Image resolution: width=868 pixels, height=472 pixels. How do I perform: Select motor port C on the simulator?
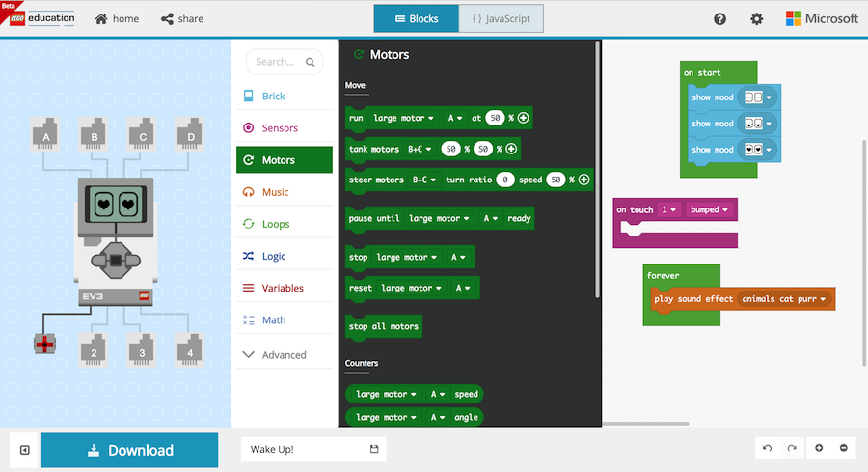point(142,134)
